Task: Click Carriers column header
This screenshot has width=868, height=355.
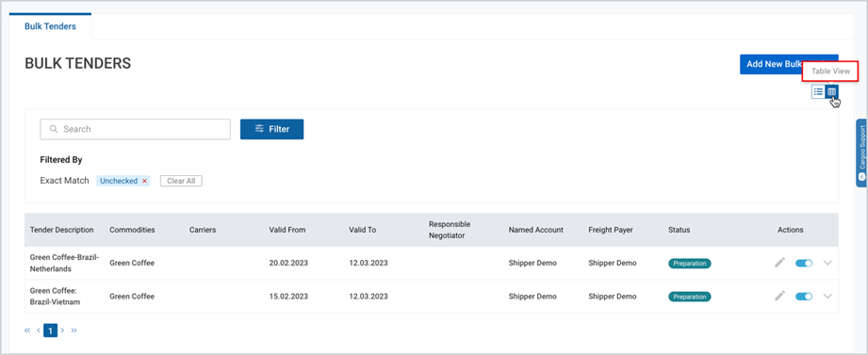Action: coord(203,230)
